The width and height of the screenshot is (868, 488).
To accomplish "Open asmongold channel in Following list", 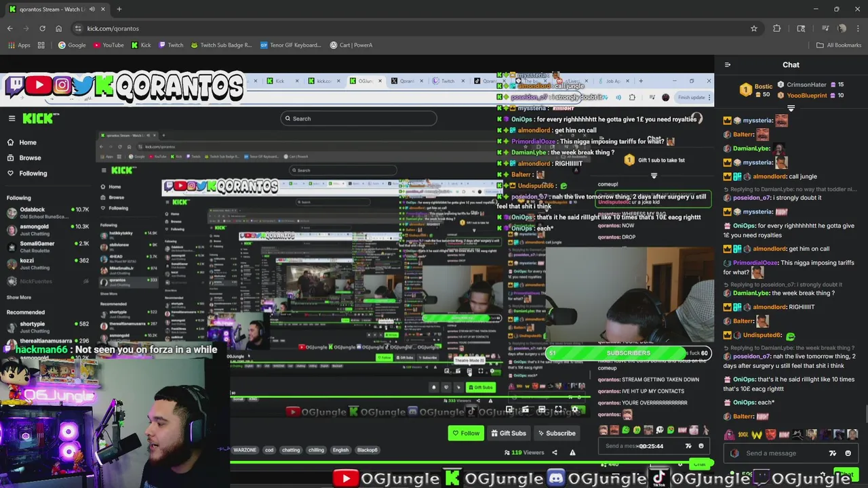I will pos(47,230).
